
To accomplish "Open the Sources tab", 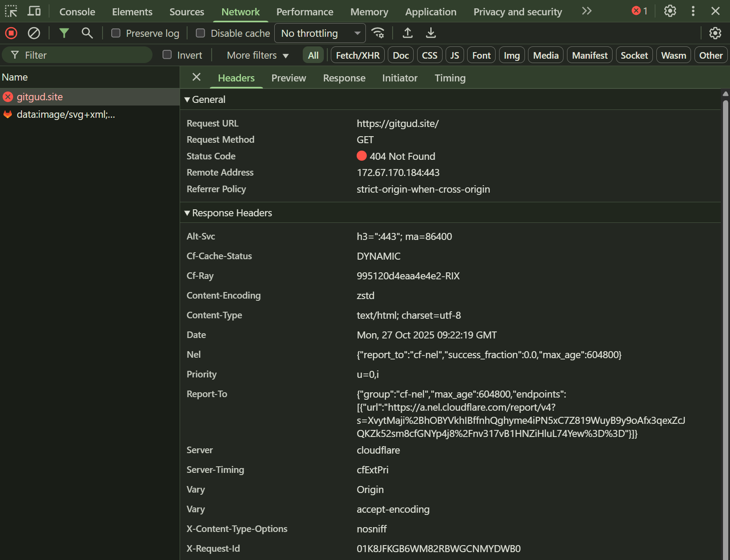I will [187, 12].
